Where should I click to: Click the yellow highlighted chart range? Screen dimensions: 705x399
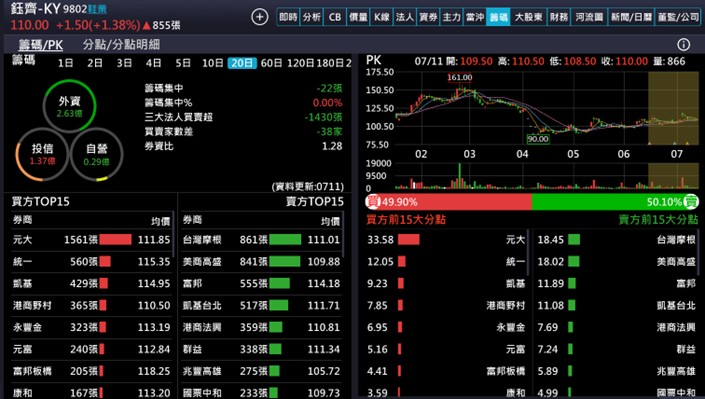tap(673, 108)
